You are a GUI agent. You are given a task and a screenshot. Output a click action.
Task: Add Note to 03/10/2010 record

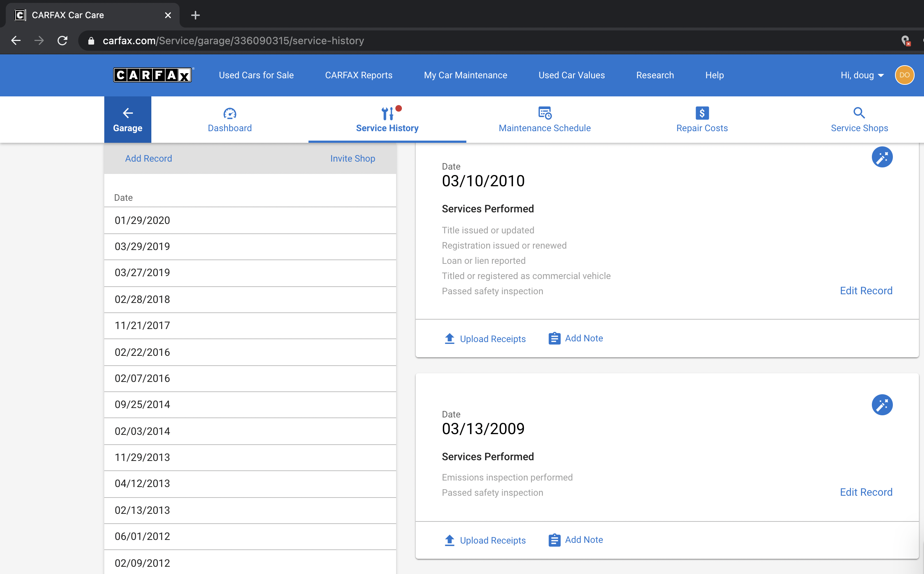coord(575,338)
